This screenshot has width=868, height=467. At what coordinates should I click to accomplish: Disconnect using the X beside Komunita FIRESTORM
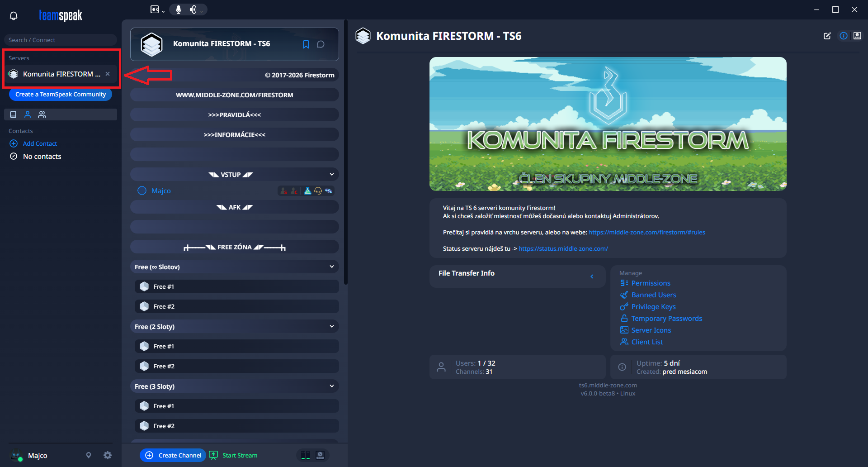(108, 74)
